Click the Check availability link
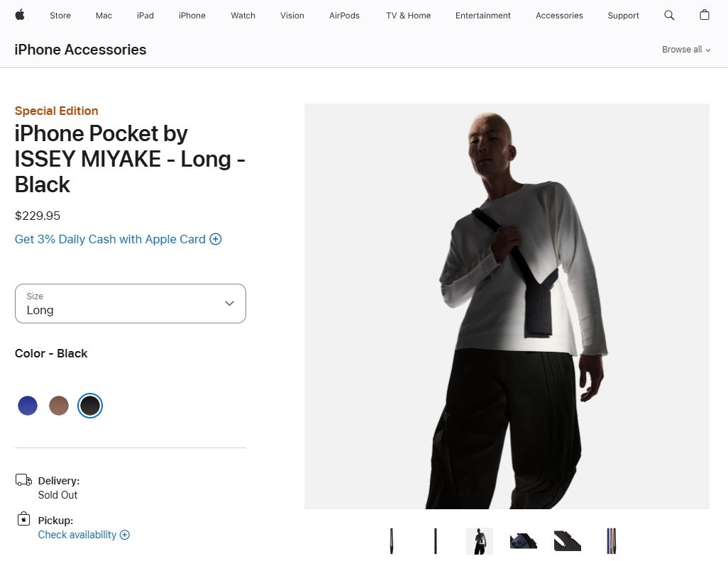Viewport: 728px width, 561px height. [77, 535]
